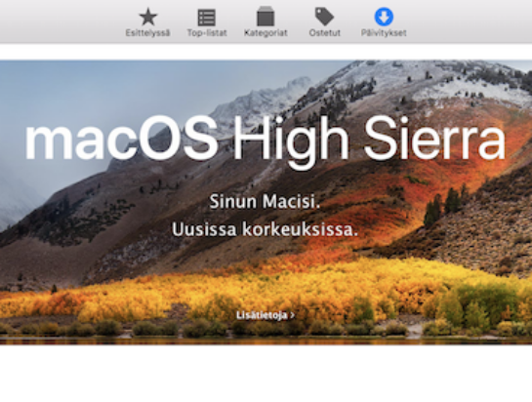This screenshot has width=532, height=402.
Task: Click the Esittelyssä star icon
Action: pyautogui.click(x=148, y=17)
